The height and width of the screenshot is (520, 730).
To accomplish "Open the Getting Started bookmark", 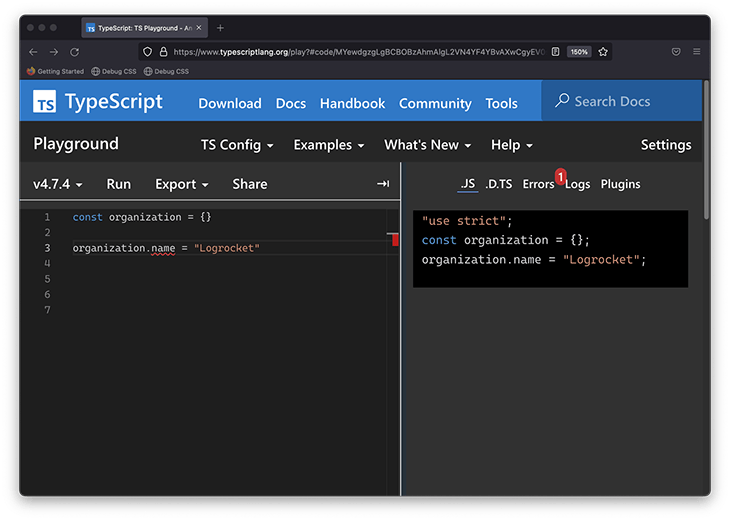I will [55, 71].
